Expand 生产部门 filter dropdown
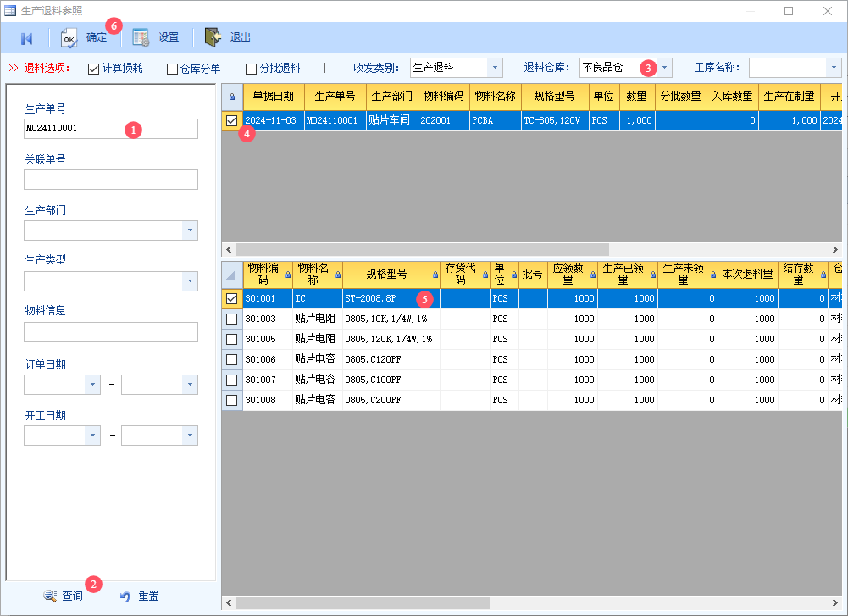Screen dimensions: 848x616 pyautogui.click(x=190, y=230)
